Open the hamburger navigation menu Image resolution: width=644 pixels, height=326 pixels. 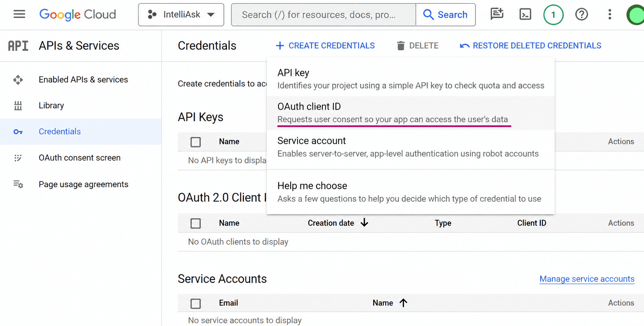pyautogui.click(x=19, y=14)
